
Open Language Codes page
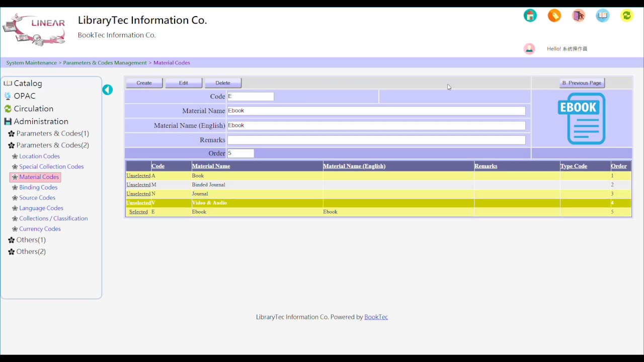click(41, 208)
